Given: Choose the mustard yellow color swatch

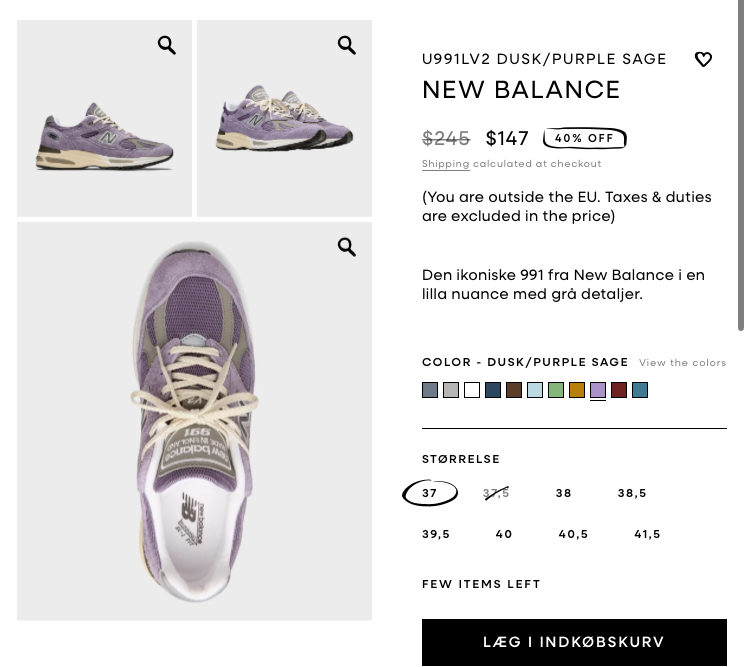Looking at the screenshot, I should pos(577,390).
